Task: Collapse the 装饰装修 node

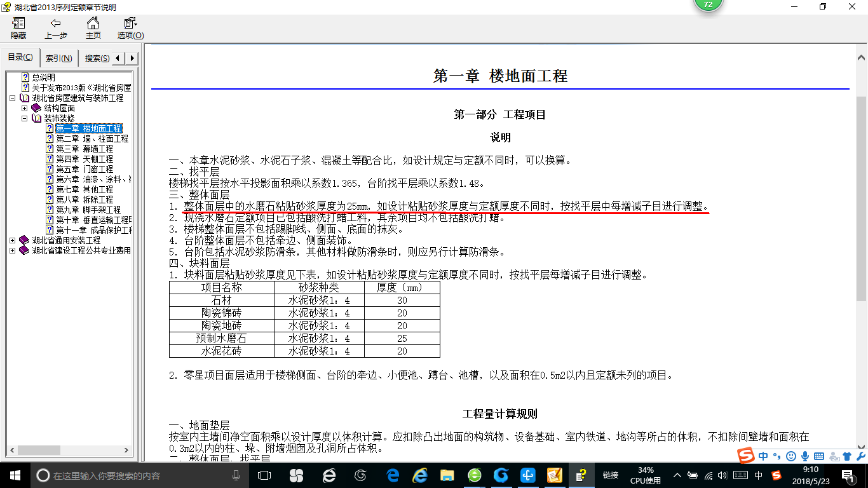Action: tap(25, 118)
